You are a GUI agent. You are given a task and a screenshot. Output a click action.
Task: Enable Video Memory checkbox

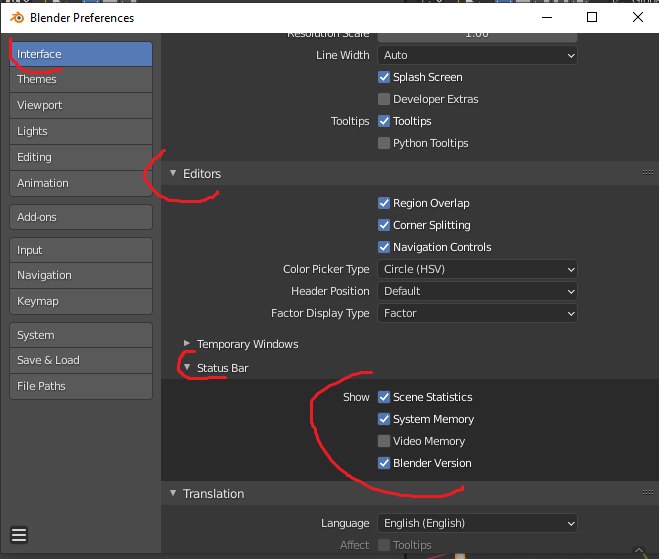[384, 441]
